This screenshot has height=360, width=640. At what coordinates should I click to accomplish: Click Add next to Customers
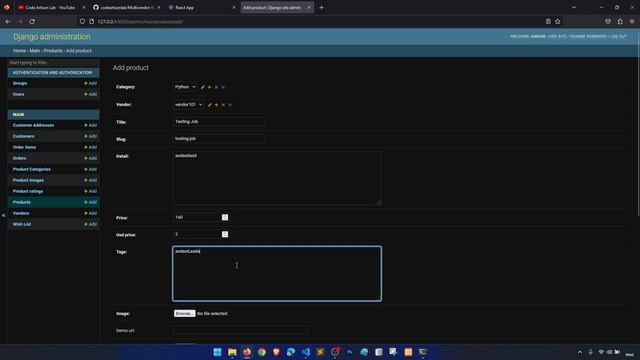point(91,136)
